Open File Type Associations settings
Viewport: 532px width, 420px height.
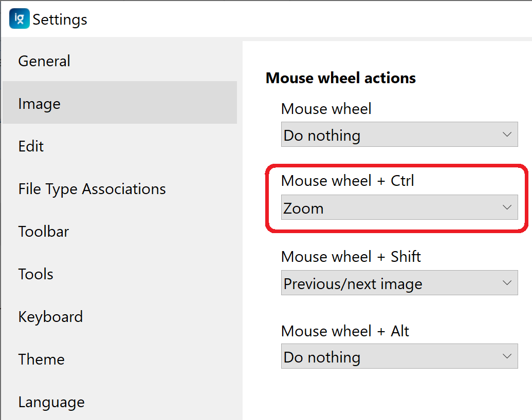point(91,188)
